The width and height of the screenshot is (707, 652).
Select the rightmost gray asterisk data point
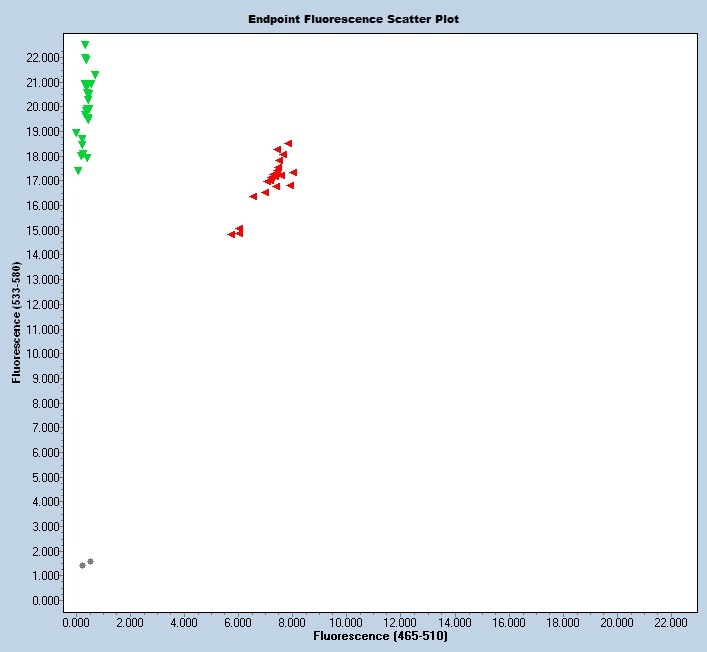(91, 562)
